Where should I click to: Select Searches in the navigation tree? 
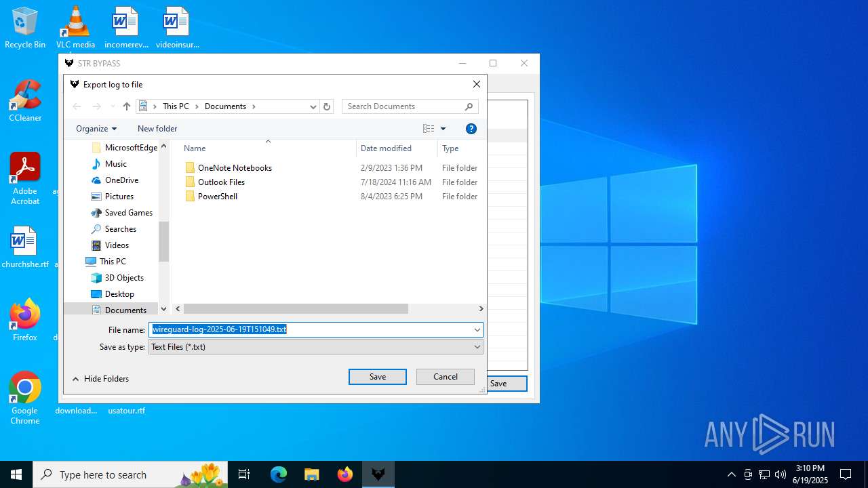point(114,229)
